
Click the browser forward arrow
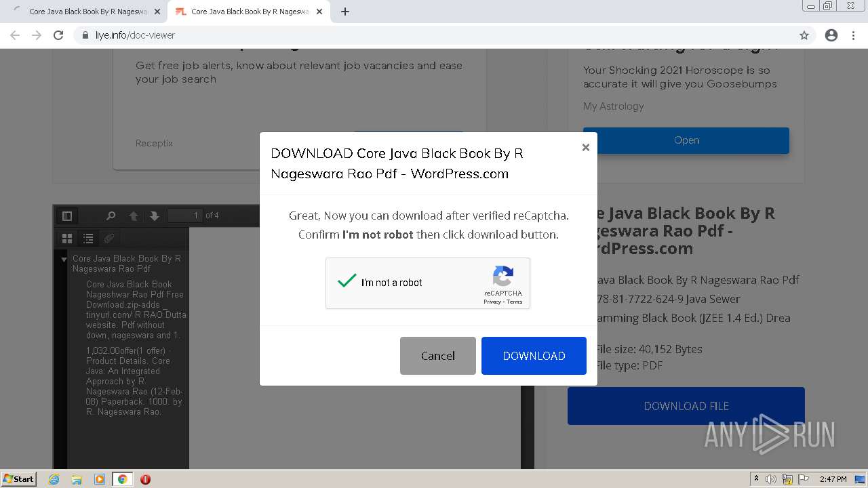click(37, 35)
